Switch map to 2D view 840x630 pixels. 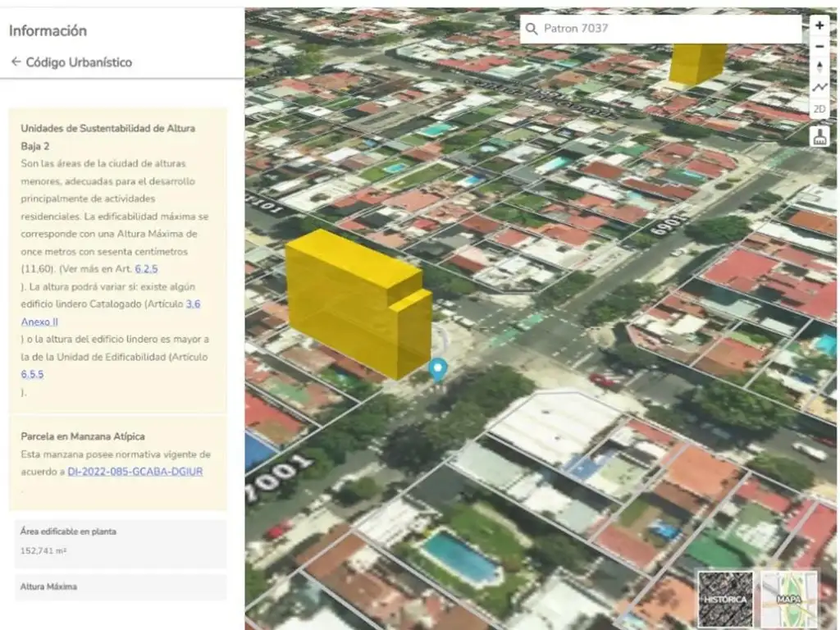tap(819, 109)
